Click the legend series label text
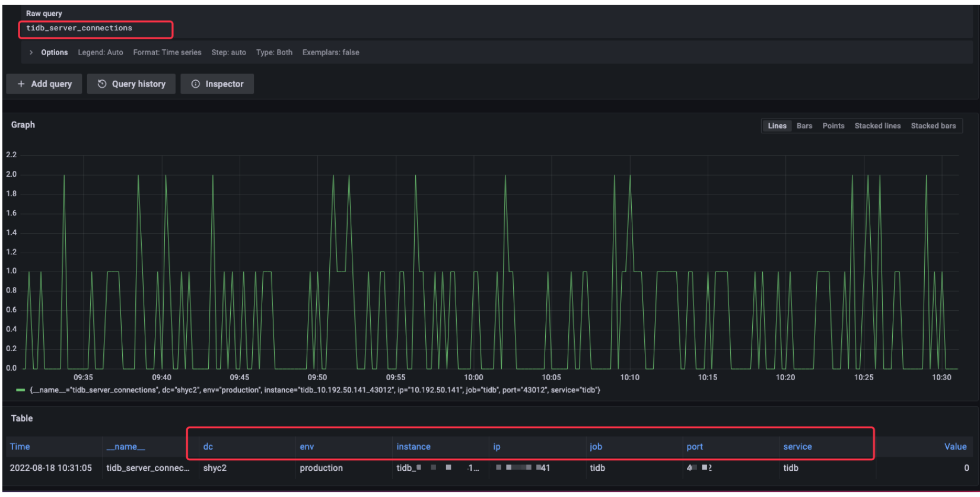The width and height of the screenshot is (980, 497). pyautogui.click(x=314, y=390)
